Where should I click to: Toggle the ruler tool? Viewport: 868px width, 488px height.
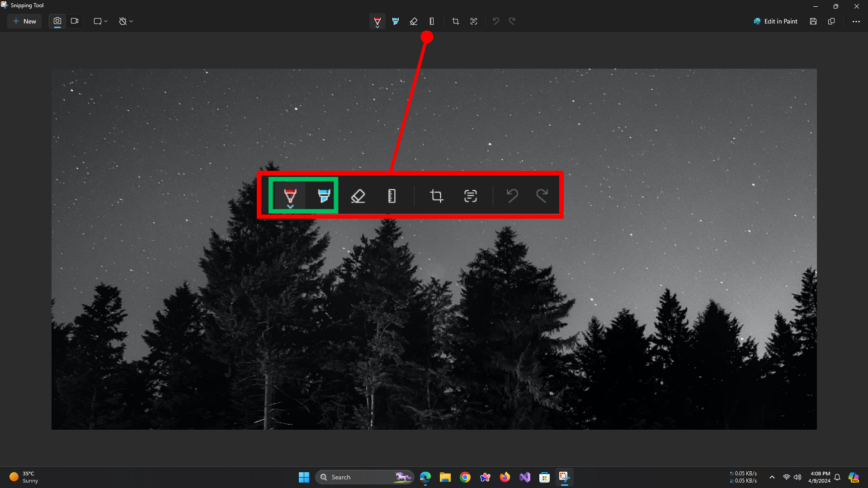coord(432,21)
